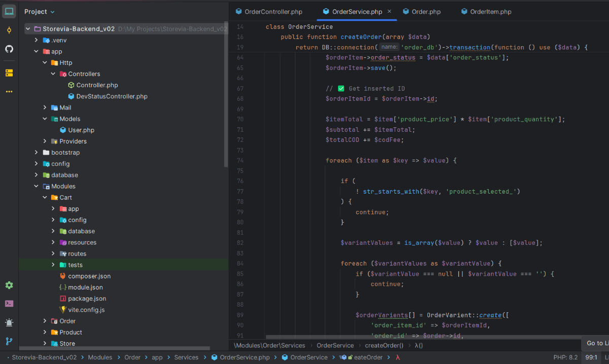Screen dimensions: 609x364
Task: Click the package.json npm icon
Action: click(x=63, y=299)
